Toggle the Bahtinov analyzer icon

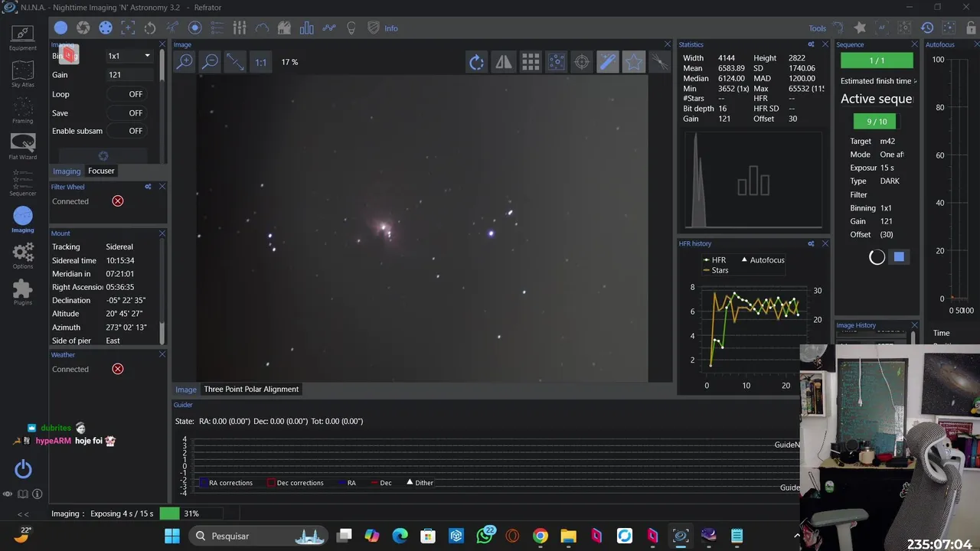click(x=659, y=62)
